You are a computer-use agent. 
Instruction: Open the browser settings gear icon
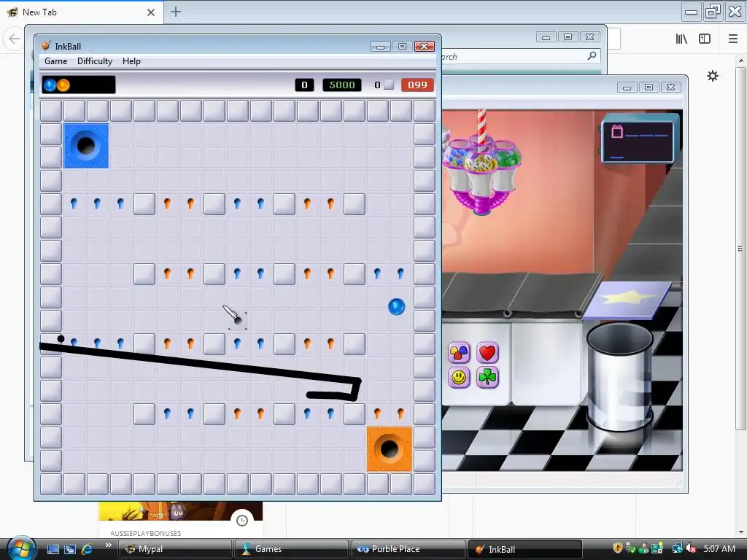712,76
